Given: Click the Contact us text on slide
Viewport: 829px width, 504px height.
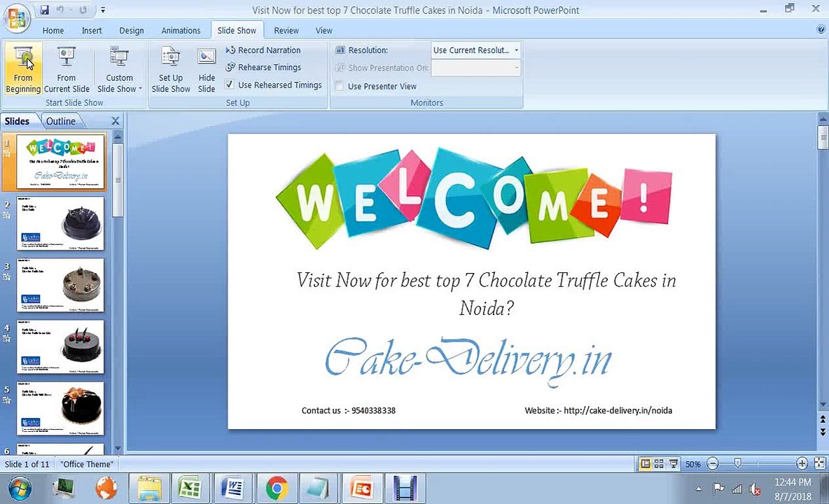Looking at the screenshot, I should [349, 410].
